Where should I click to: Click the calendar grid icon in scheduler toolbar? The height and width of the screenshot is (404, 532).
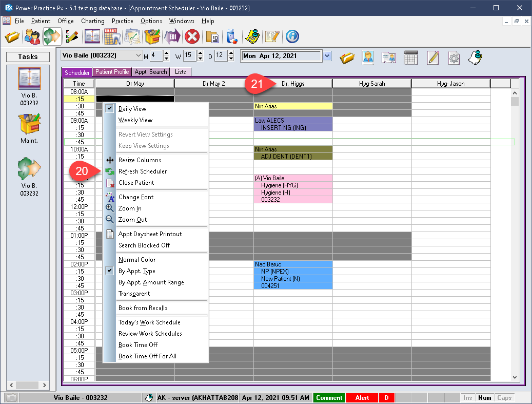[410, 57]
